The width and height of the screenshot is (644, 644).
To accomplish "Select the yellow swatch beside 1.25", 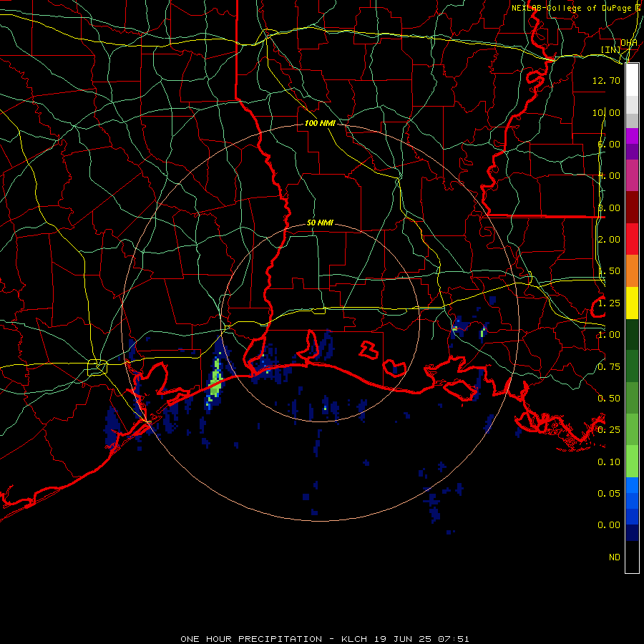I will pos(632,303).
